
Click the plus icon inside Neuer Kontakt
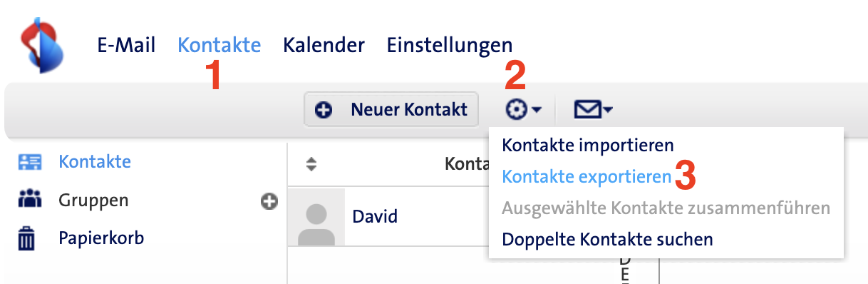point(324,110)
